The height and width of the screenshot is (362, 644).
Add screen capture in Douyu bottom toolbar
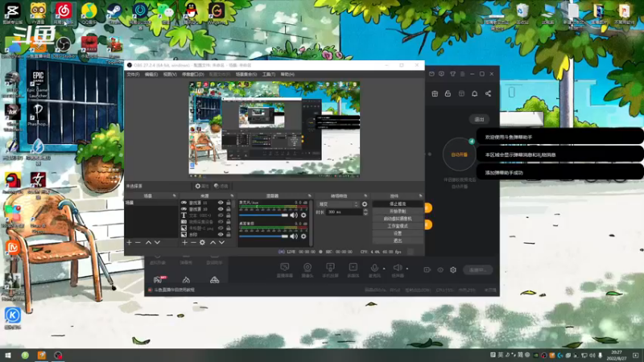(x=285, y=269)
